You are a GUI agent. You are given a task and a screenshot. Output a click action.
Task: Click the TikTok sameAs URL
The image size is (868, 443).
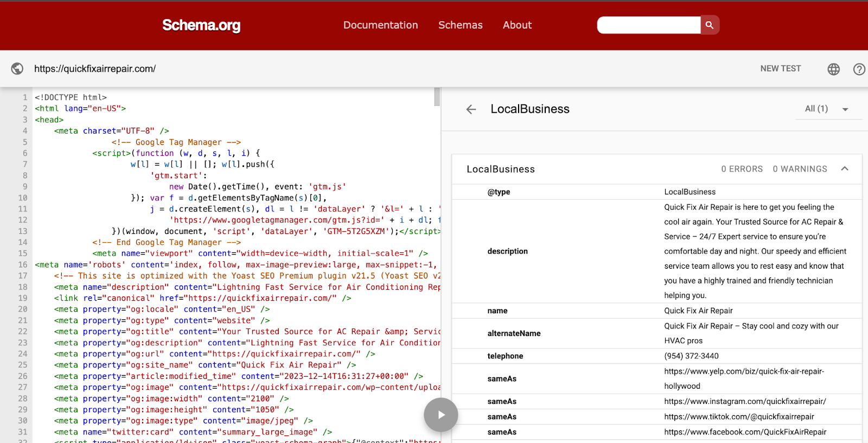point(739,417)
